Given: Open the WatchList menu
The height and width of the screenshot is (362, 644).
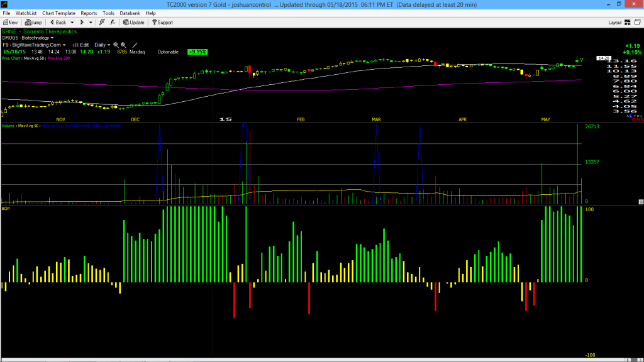Looking at the screenshot, I should tap(26, 13).
